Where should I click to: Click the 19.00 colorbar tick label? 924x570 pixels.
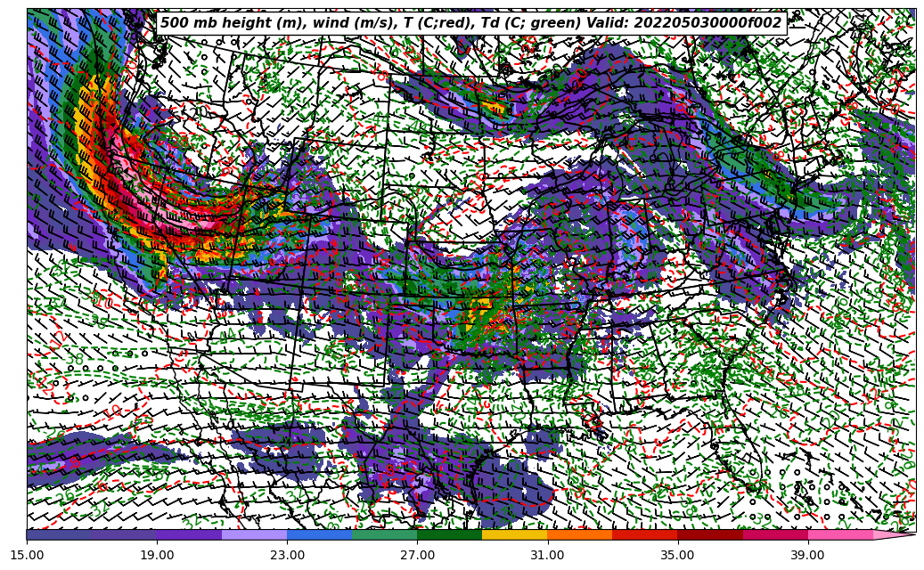pyautogui.click(x=157, y=555)
